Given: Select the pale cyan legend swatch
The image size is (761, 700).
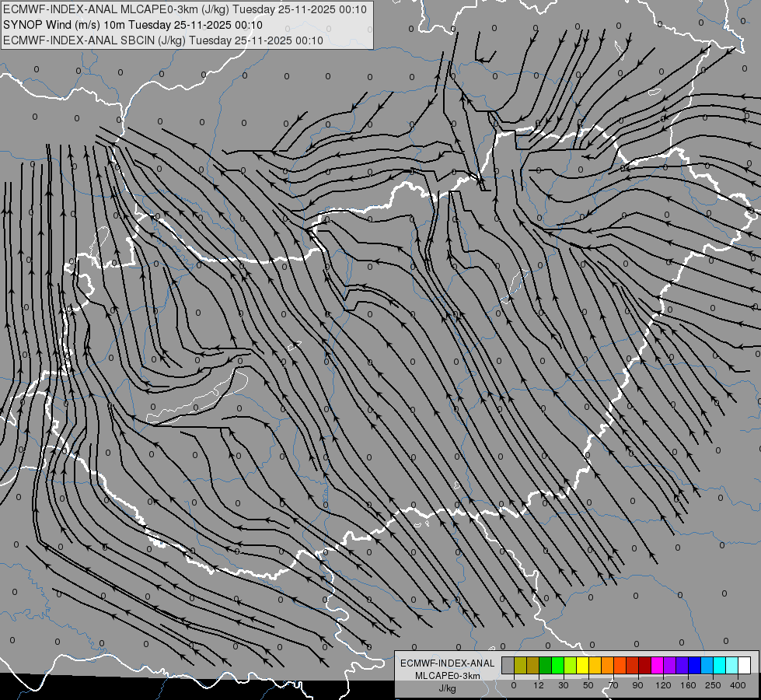Looking at the screenshot, I should click(732, 665).
